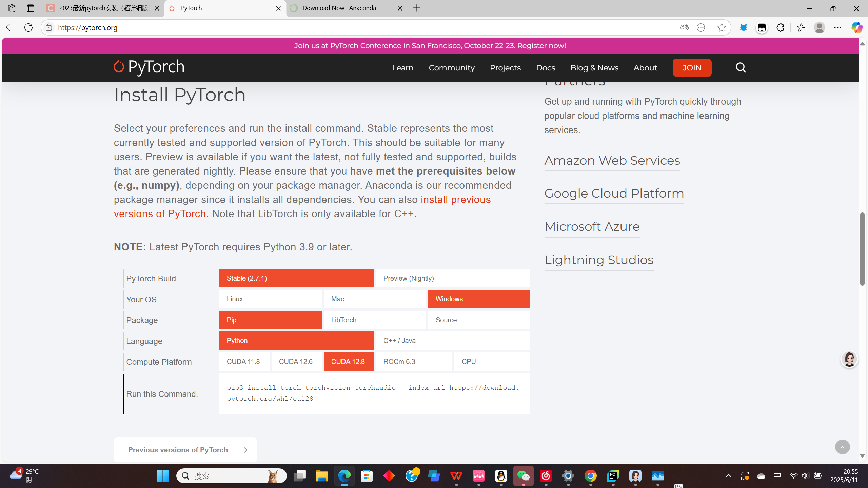Open the Blog & News nav menu
The image size is (868, 488).
pos(594,68)
